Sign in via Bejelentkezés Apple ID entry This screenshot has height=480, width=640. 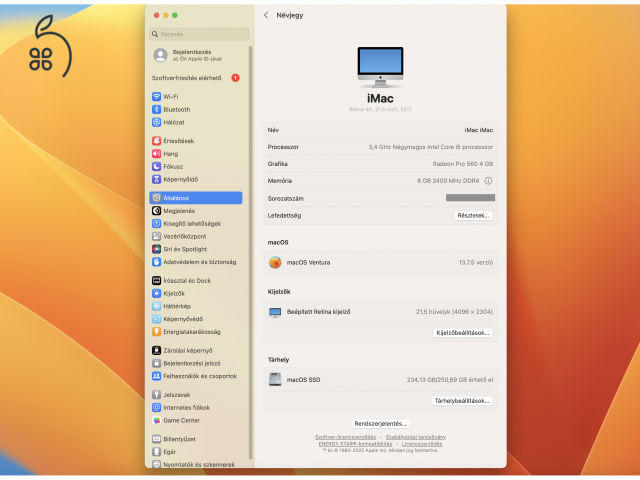196,55
